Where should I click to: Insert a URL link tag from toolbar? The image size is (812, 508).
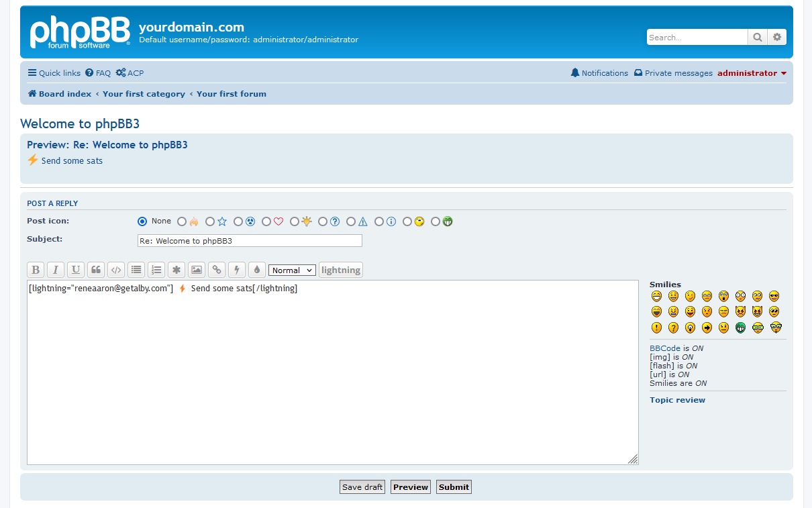(x=217, y=270)
